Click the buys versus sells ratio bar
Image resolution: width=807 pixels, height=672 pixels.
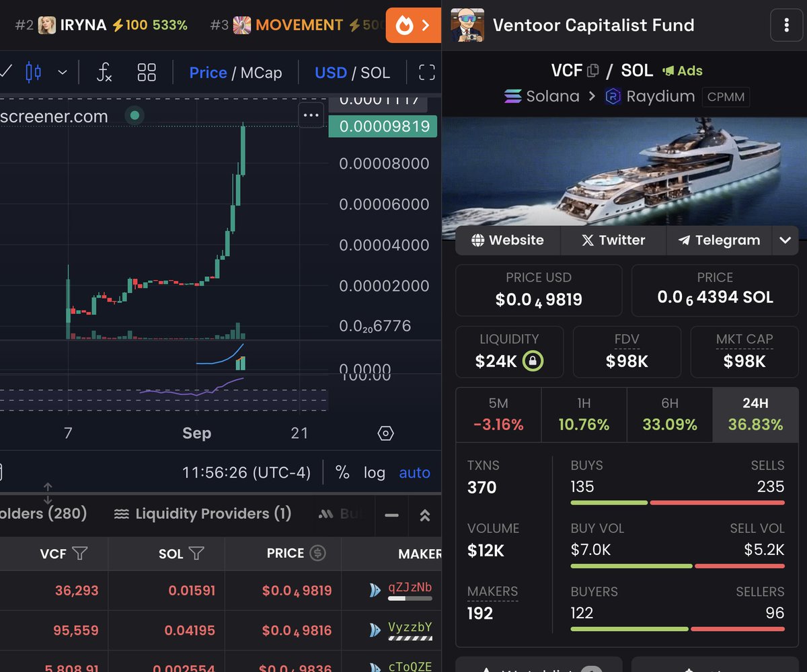(x=677, y=503)
